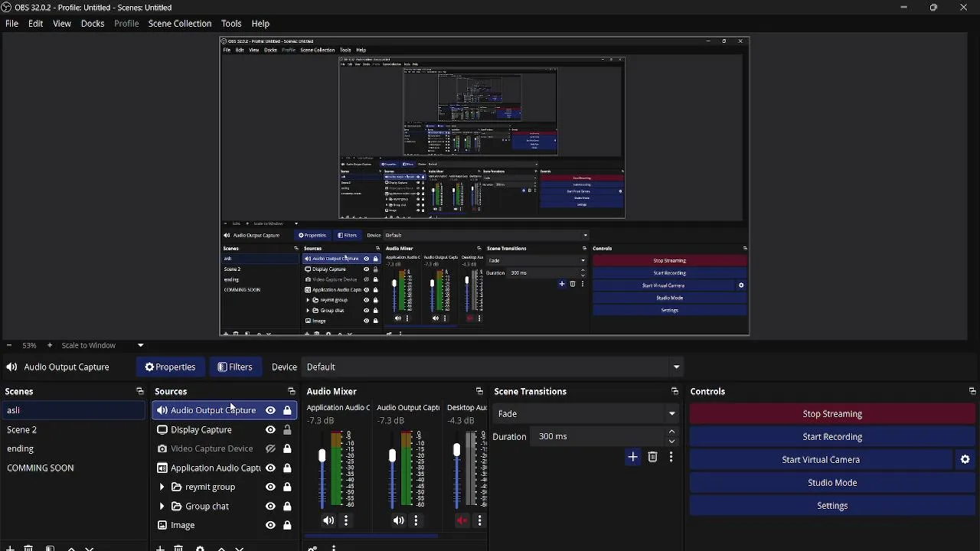Adjust the Desktop Audio volume fader
Screen dimensions: 980x551
tap(456, 451)
